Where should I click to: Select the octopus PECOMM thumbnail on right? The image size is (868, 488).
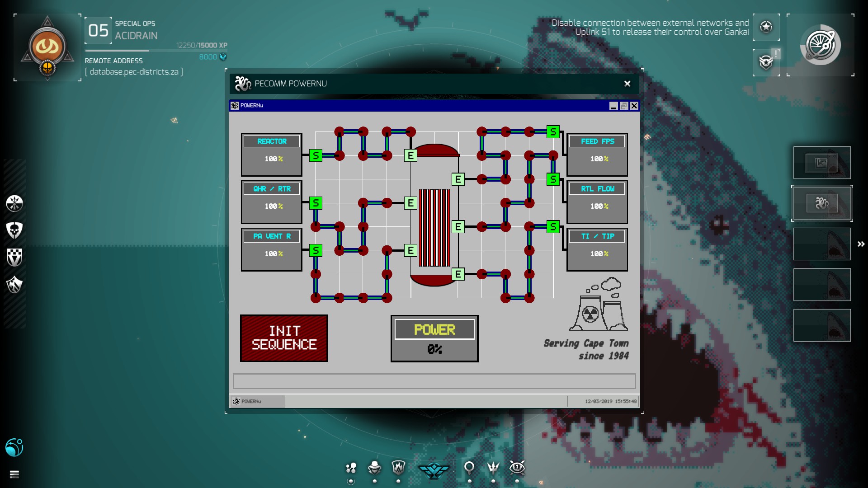822,203
